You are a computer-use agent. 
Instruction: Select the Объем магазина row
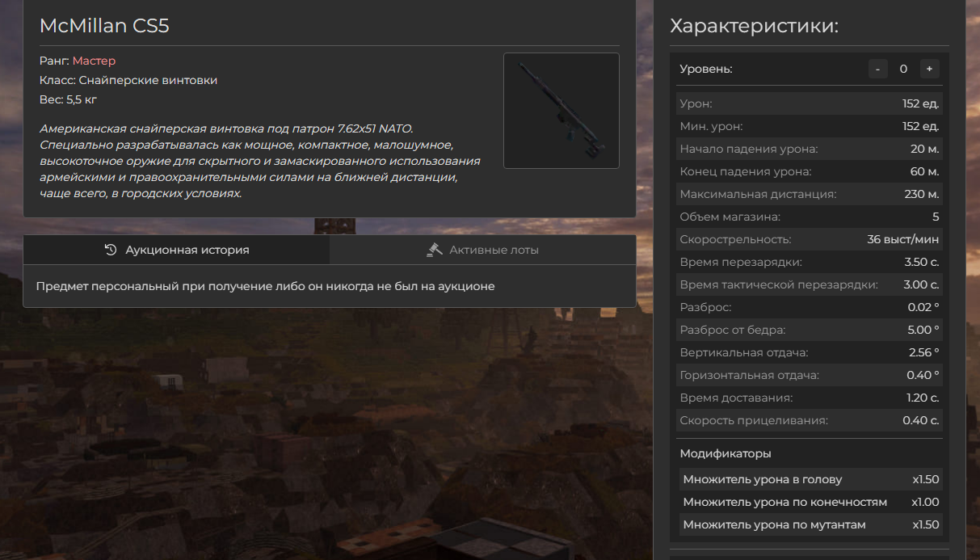point(810,217)
